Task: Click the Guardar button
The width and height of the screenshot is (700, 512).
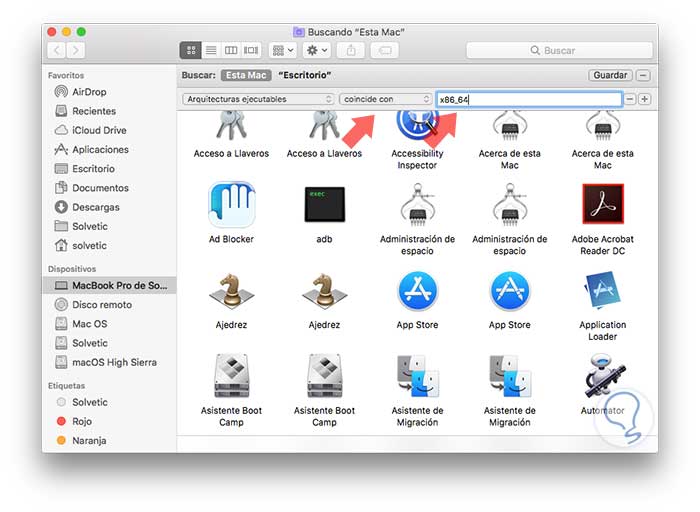Action: click(x=610, y=75)
